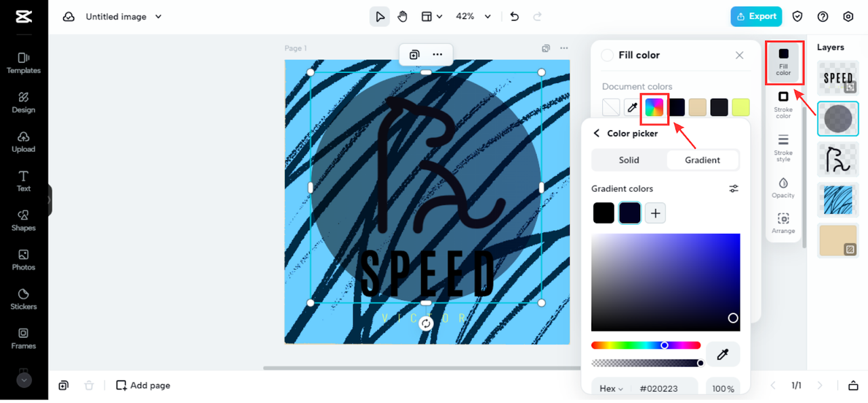Open the Shapes panel

(x=24, y=220)
